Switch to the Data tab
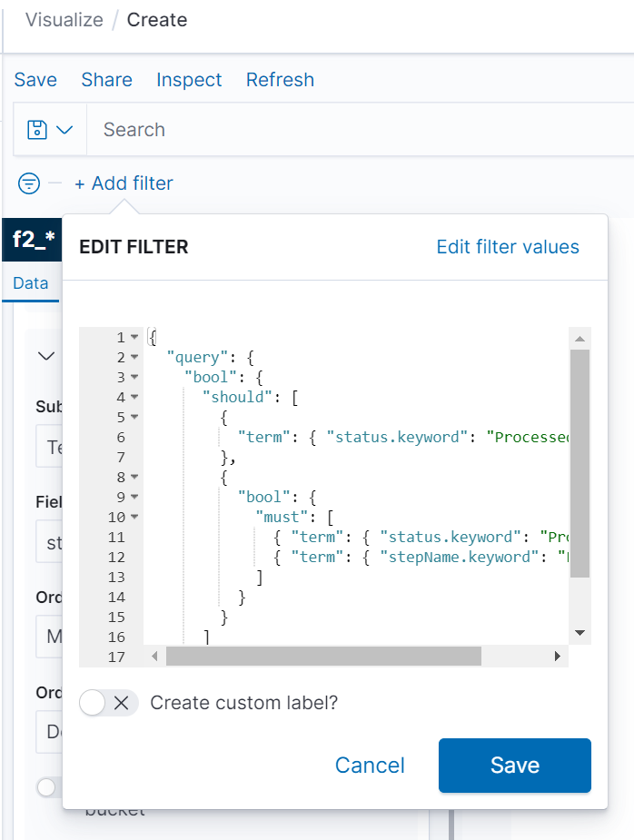 [30, 283]
